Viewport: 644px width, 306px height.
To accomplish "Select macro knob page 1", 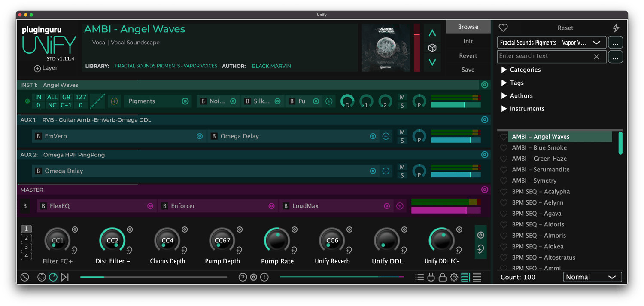I will pyautogui.click(x=26, y=229).
